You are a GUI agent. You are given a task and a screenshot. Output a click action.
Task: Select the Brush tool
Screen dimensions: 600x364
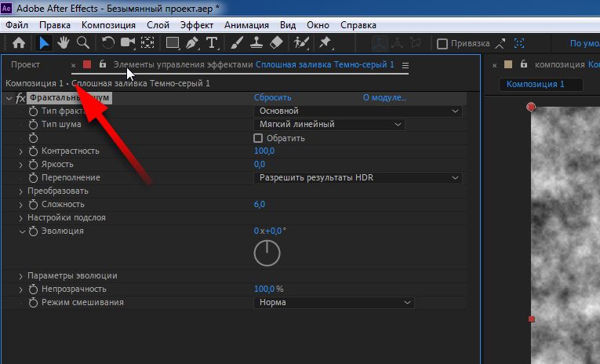pyautogui.click(x=237, y=43)
